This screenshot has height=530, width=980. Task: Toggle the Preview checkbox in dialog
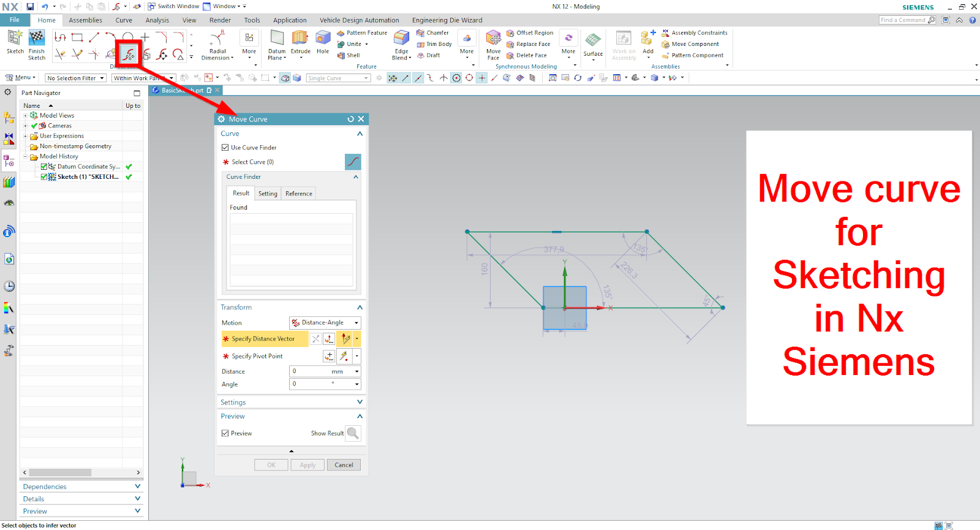coord(225,433)
